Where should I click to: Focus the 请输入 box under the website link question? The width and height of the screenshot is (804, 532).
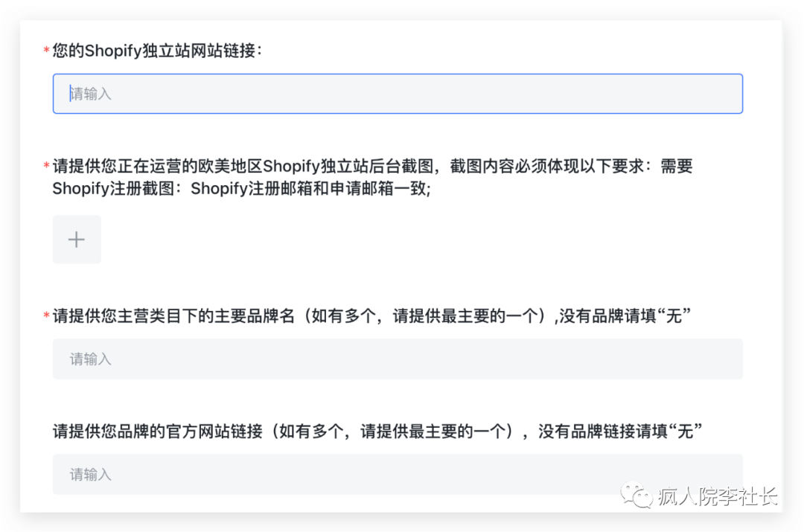click(397, 94)
